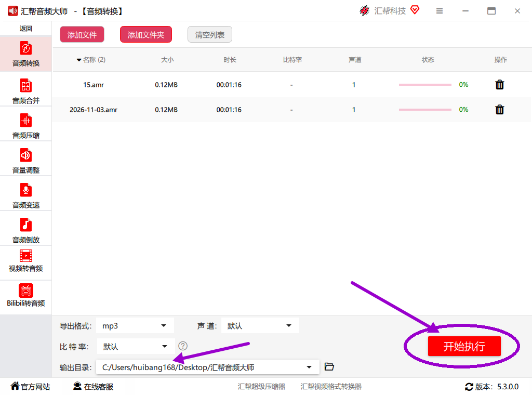Click 00:01:16 duration of 15.amr

229,85
